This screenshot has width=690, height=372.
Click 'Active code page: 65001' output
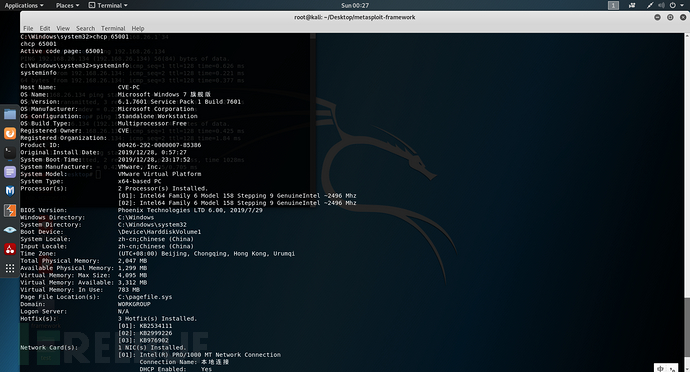[x=62, y=51]
